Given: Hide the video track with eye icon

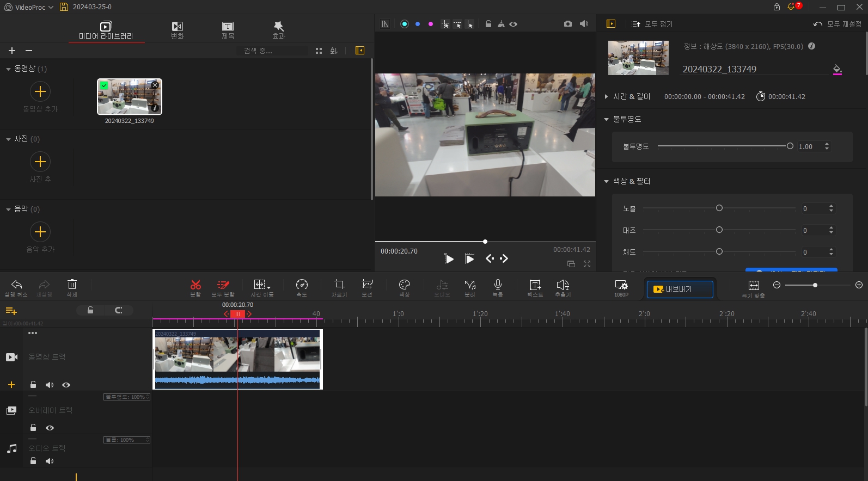Looking at the screenshot, I should pyautogui.click(x=66, y=385).
